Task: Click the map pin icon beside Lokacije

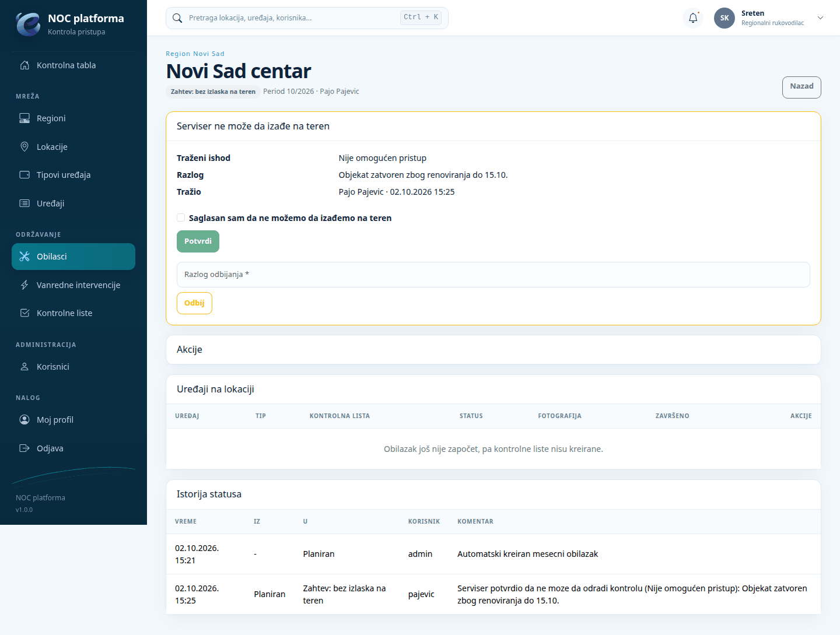Action: pos(24,147)
